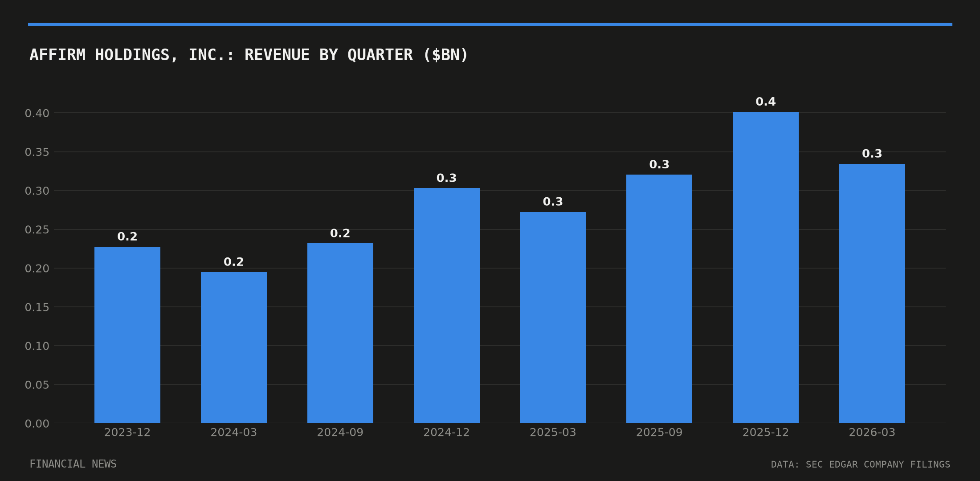Click the 0.25 y-axis tick label
This screenshot has width=980, height=481.
(37, 229)
